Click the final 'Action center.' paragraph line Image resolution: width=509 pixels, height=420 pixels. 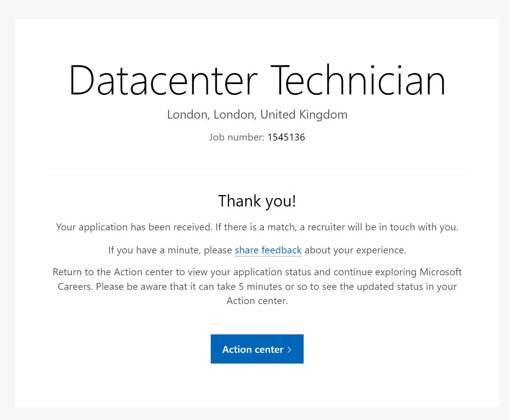point(257,301)
